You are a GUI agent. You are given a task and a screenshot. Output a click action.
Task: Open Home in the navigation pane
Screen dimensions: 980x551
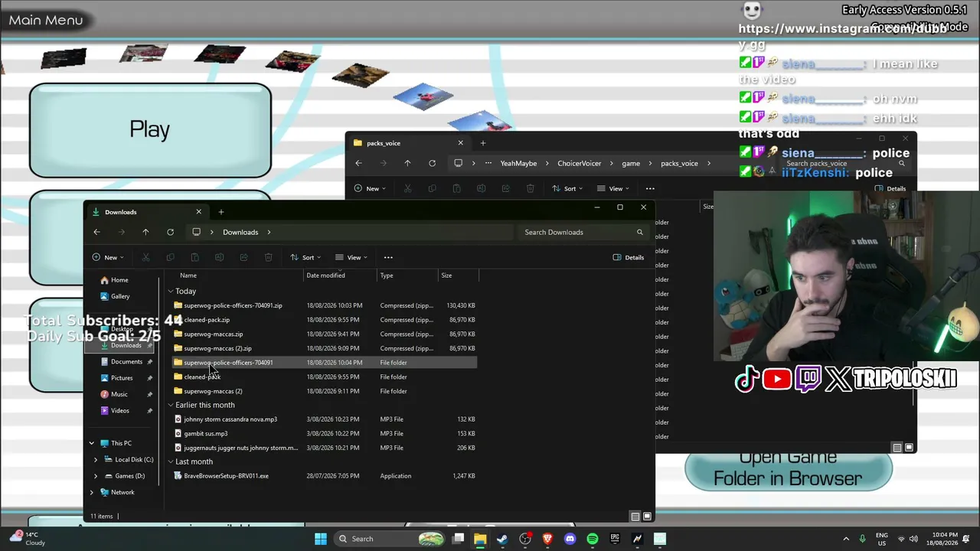pyautogui.click(x=119, y=280)
